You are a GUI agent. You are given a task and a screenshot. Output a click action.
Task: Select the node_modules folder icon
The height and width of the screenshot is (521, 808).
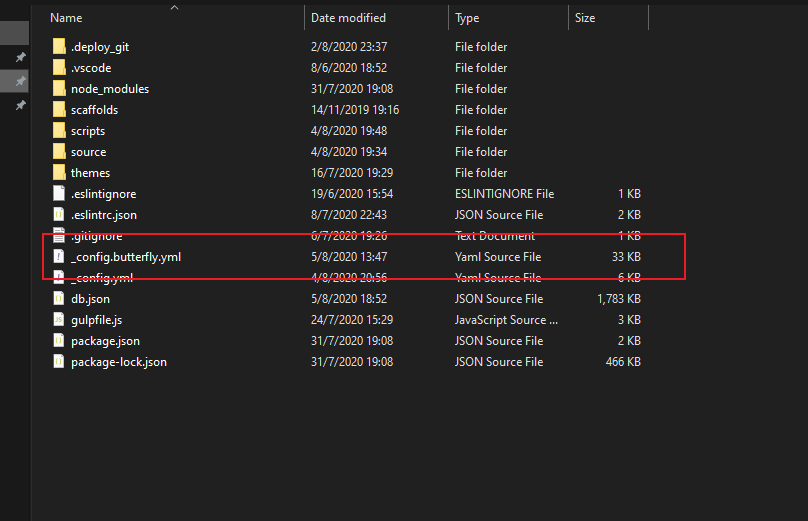[x=59, y=89]
